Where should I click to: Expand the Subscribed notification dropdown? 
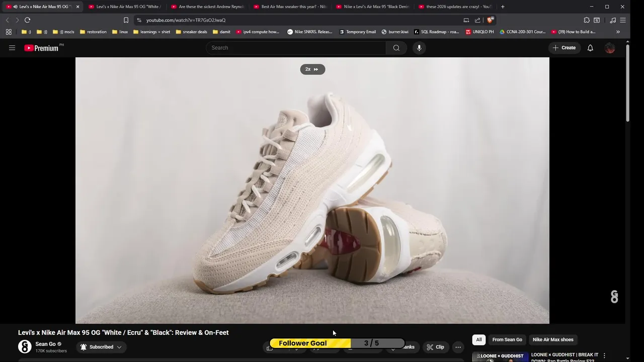click(101, 347)
